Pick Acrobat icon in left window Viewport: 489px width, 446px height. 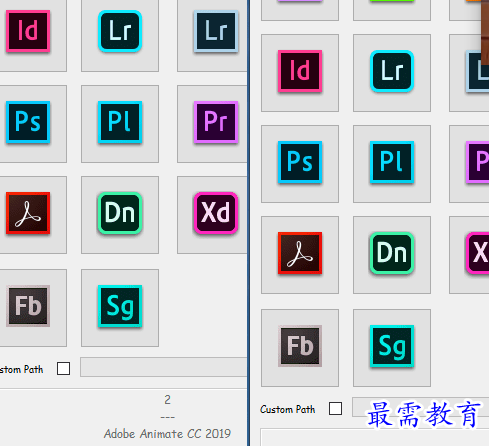point(28,213)
